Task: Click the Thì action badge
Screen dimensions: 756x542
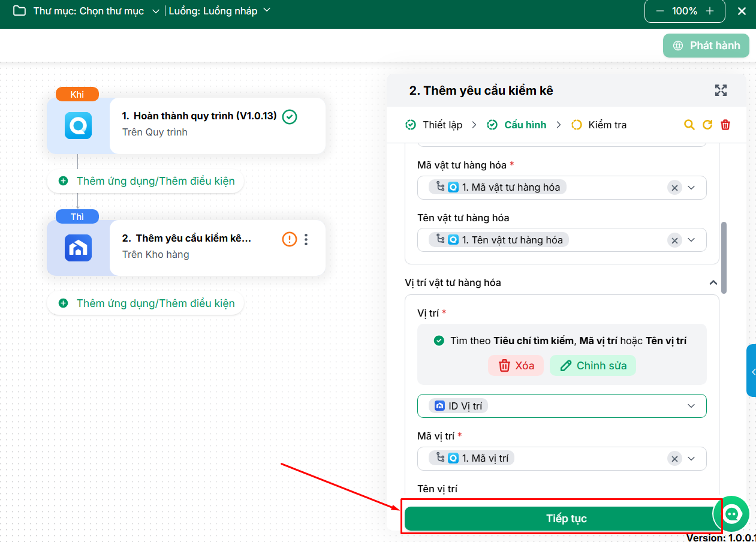Action: [x=77, y=216]
